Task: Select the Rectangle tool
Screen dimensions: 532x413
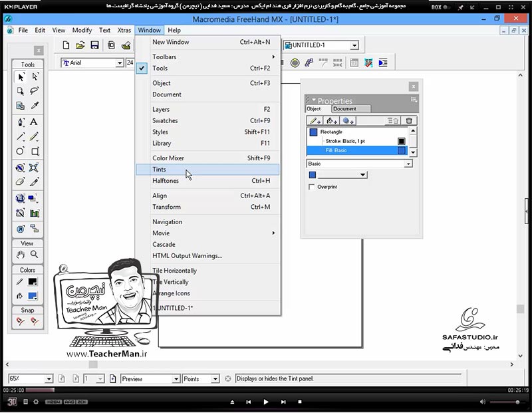Action: click(x=35, y=152)
